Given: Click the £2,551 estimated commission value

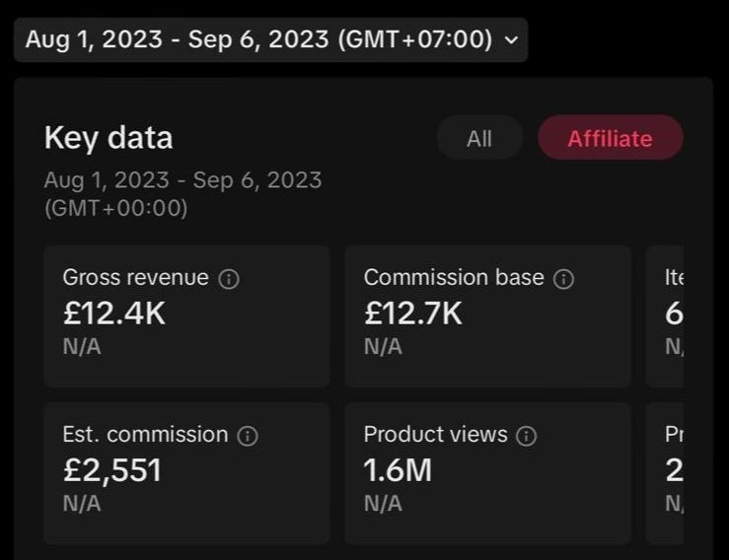Looking at the screenshot, I should [111, 470].
